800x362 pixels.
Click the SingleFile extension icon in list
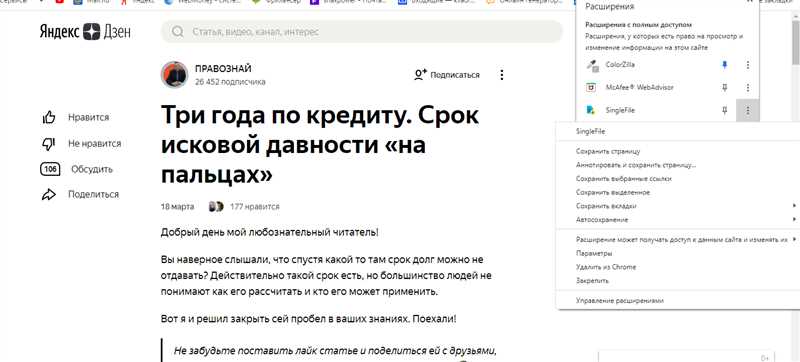(592, 110)
